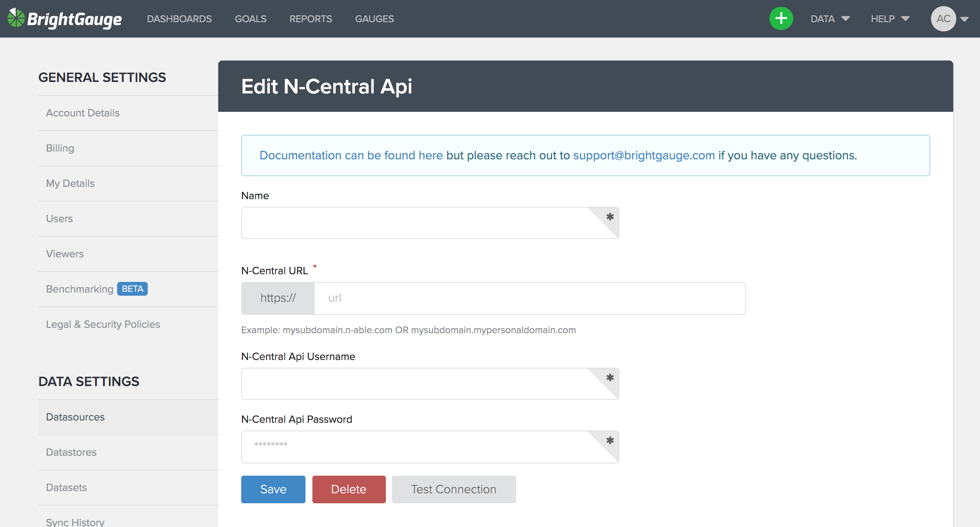This screenshot has height=527, width=980.
Task: Focus the Name input field
Action: click(430, 223)
